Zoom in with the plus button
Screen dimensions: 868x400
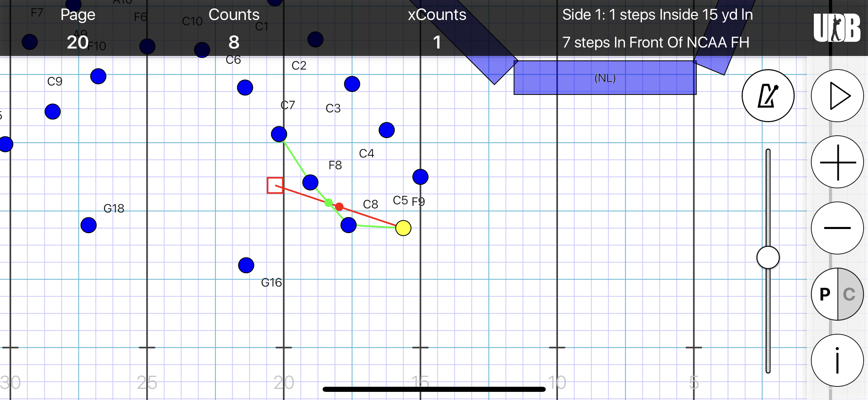(837, 162)
